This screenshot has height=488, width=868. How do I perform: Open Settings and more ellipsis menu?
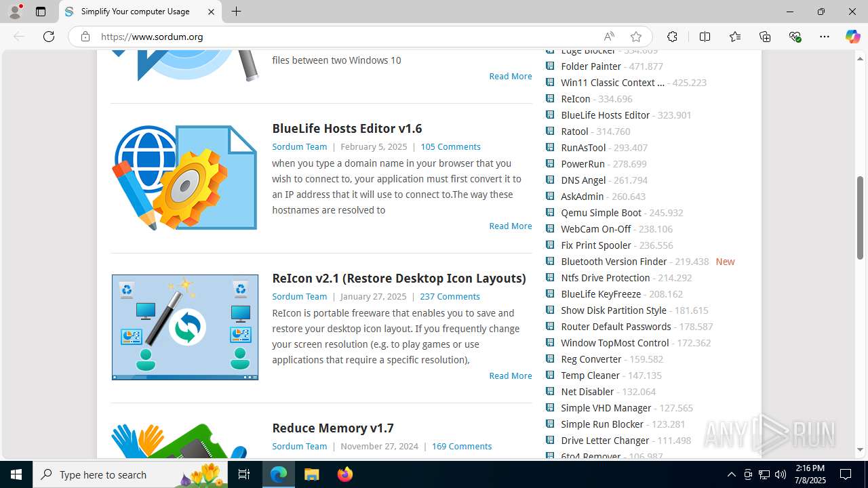pos(825,37)
